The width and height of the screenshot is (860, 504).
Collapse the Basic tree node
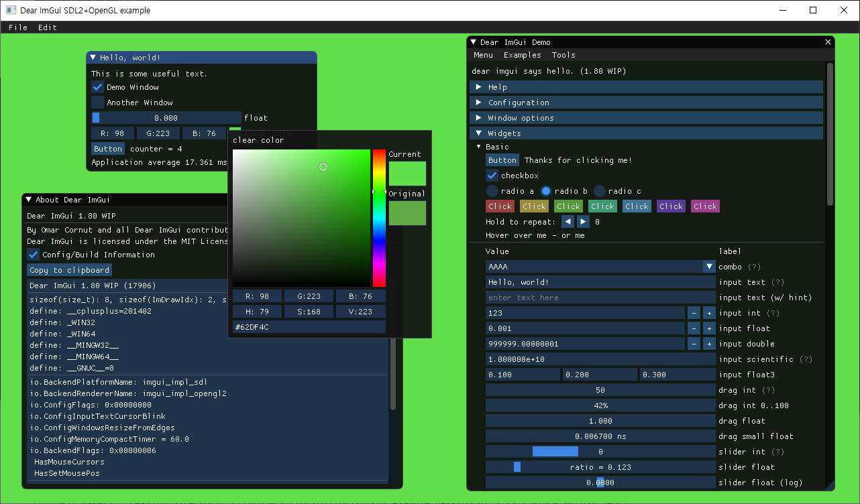[479, 147]
